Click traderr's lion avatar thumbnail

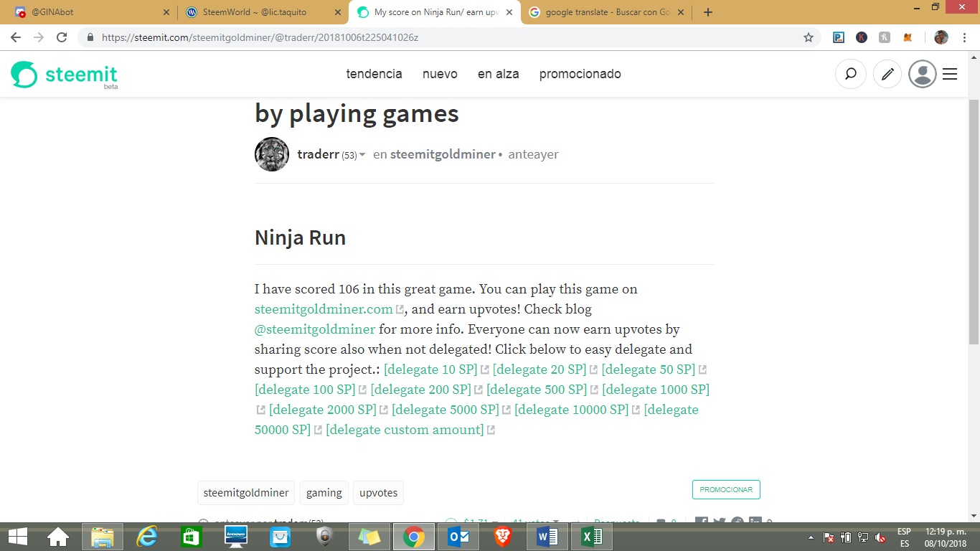tap(272, 154)
